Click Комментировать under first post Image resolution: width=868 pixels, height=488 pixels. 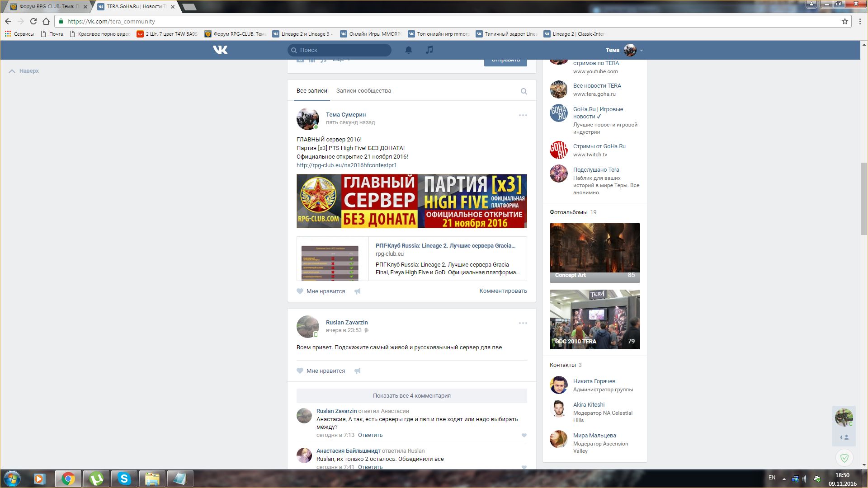click(503, 291)
